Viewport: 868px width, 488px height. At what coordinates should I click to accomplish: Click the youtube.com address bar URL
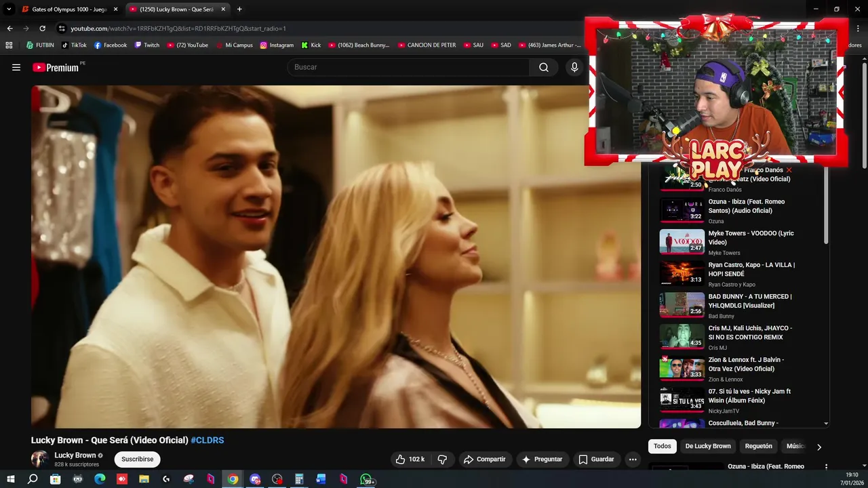pyautogui.click(x=178, y=28)
